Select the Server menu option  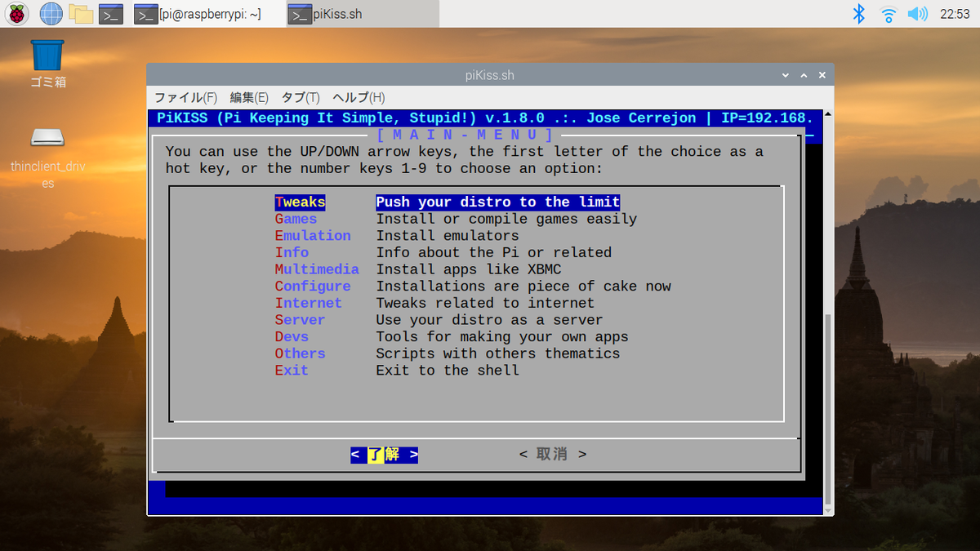point(300,320)
